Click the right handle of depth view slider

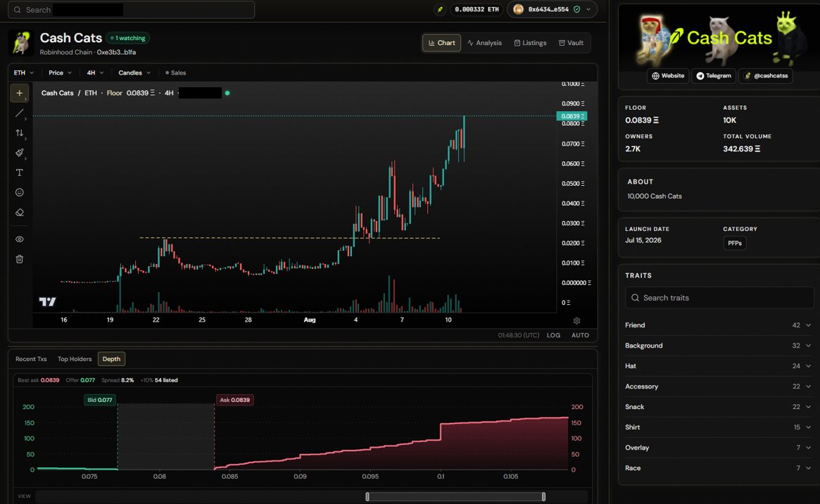point(543,497)
